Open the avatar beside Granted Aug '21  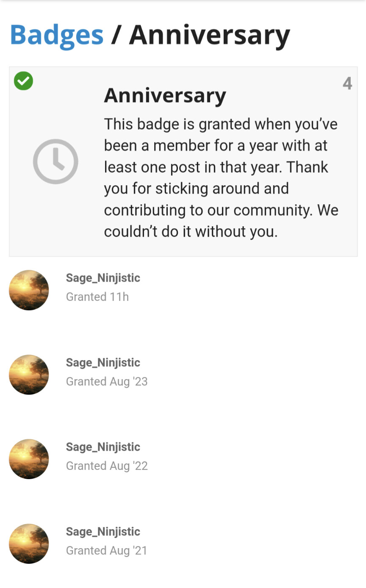[29, 544]
